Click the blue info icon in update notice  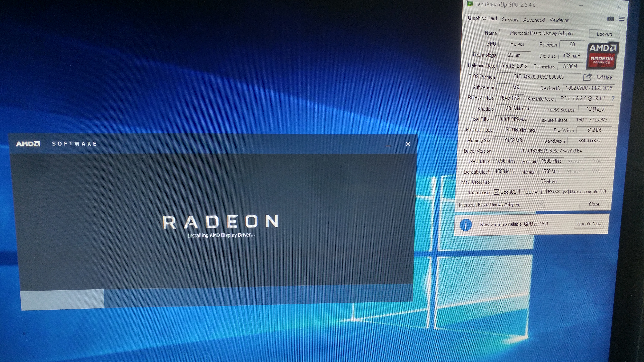pos(466,225)
